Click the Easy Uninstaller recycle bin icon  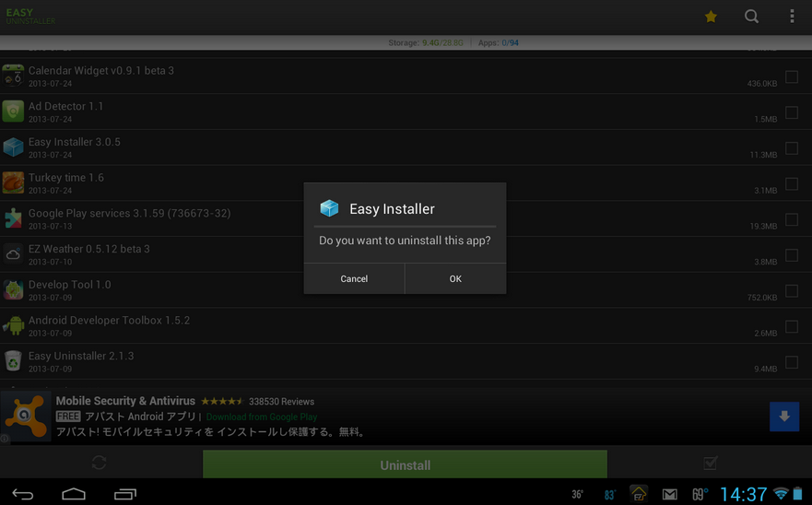13,361
